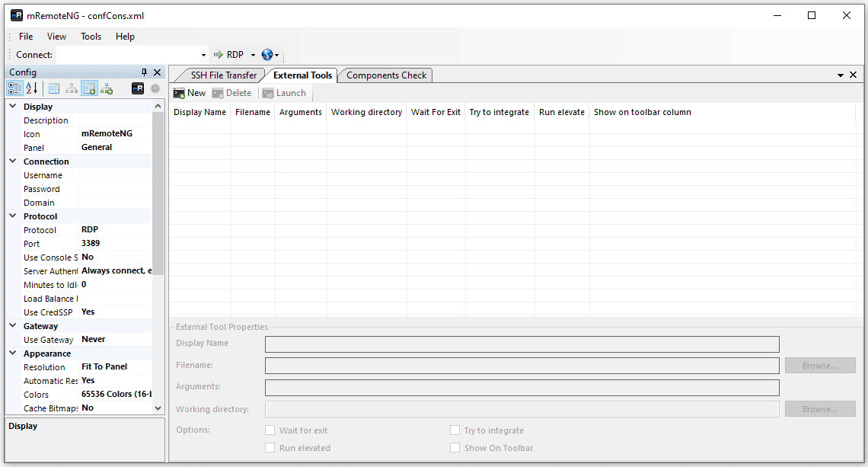868x467 pixels.
Task: Toggle Run elevated checkbox
Action: click(x=270, y=448)
